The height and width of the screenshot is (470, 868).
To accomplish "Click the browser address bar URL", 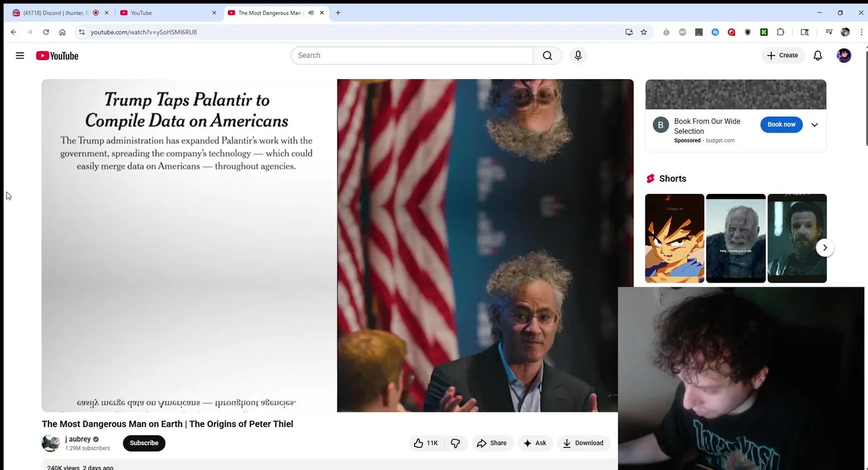I will pyautogui.click(x=144, y=32).
